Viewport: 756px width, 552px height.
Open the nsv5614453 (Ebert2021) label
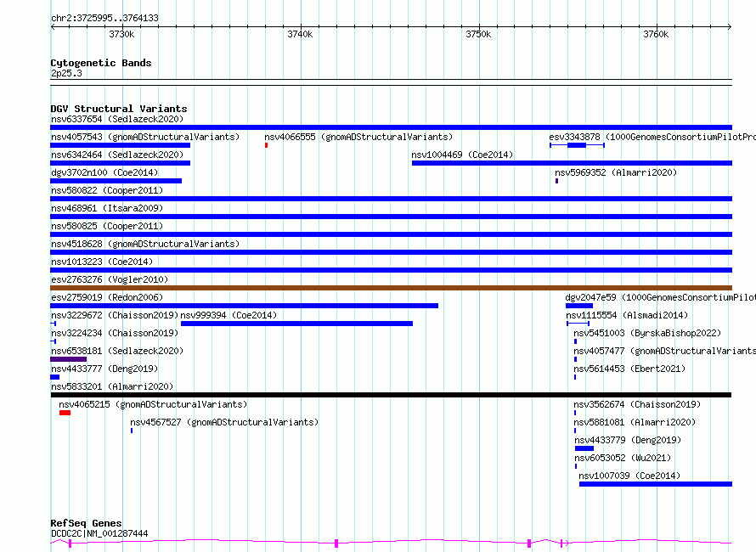click(629, 369)
